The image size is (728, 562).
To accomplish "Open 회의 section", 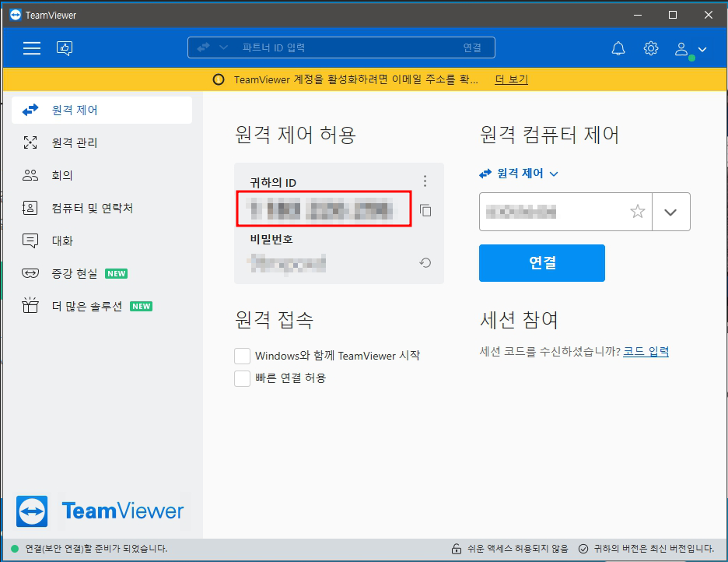I will tap(102, 175).
